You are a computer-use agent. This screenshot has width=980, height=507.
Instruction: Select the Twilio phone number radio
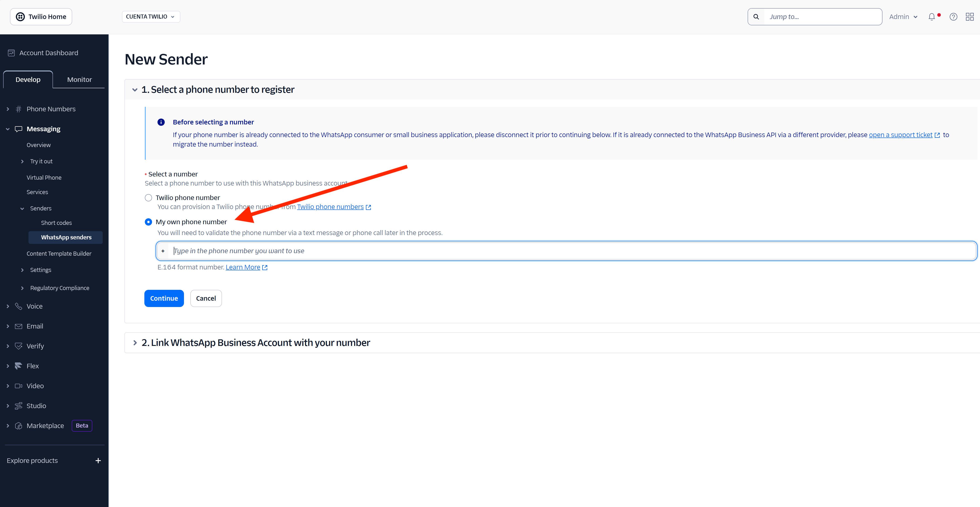pyautogui.click(x=148, y=198)
